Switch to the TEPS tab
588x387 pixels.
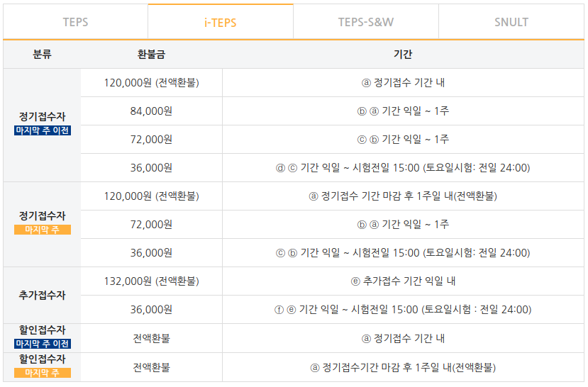(x=75, y=22)
